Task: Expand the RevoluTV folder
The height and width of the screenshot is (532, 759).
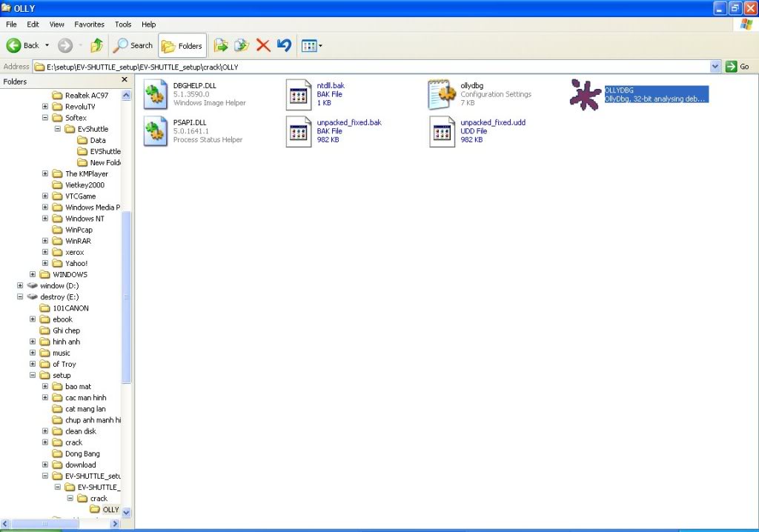Action: (x=45, y=107)
